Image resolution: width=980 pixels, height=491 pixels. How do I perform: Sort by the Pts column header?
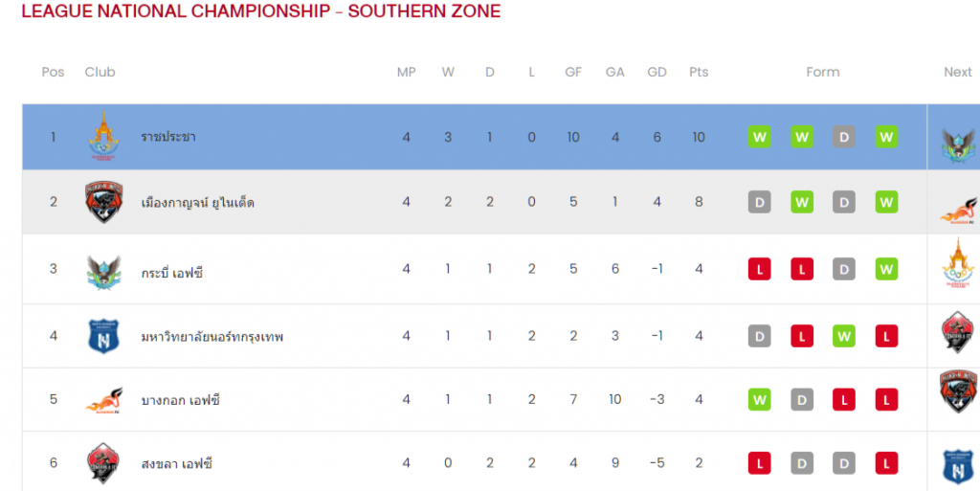pos(699,72)
